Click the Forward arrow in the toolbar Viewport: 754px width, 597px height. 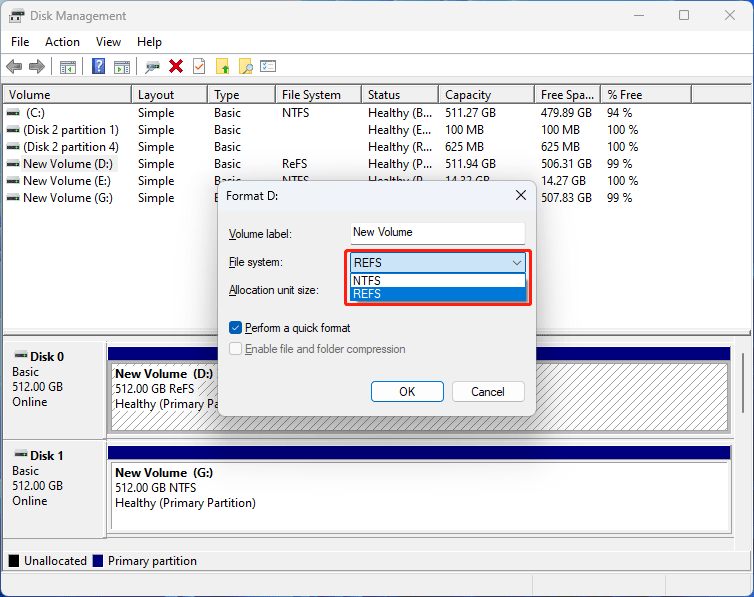click(37, 67)
